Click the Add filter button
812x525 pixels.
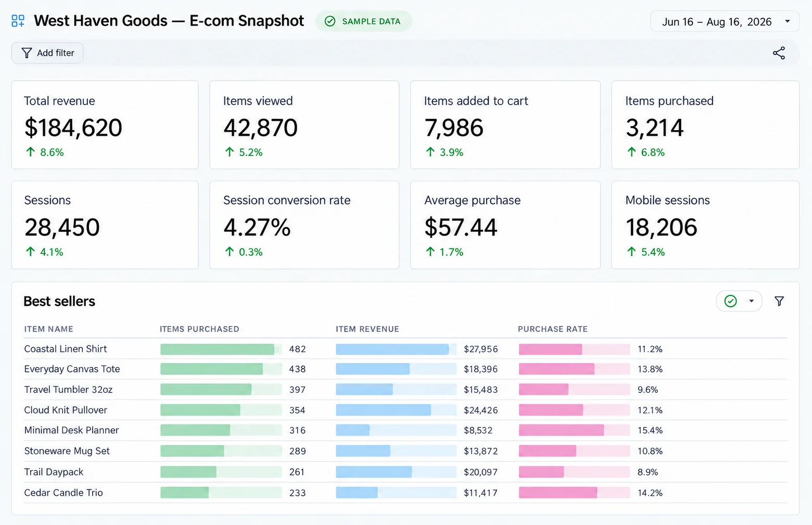point(47,53)
